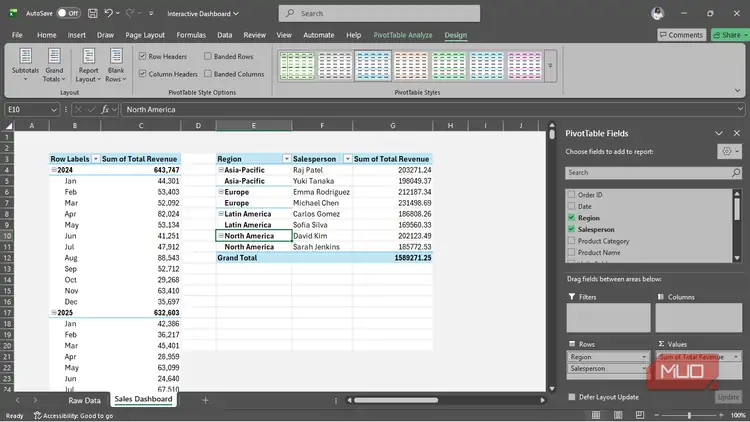Open the Region column filter dropdown
The height and width of the screenshot is (422, 750).
pyautogui.click(x=287, y=159)
